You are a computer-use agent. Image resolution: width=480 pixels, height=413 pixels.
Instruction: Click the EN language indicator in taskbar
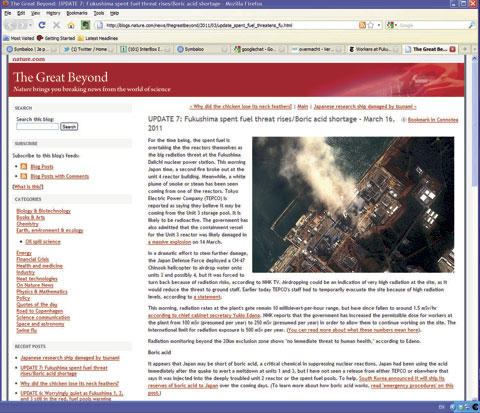[442, 407]
